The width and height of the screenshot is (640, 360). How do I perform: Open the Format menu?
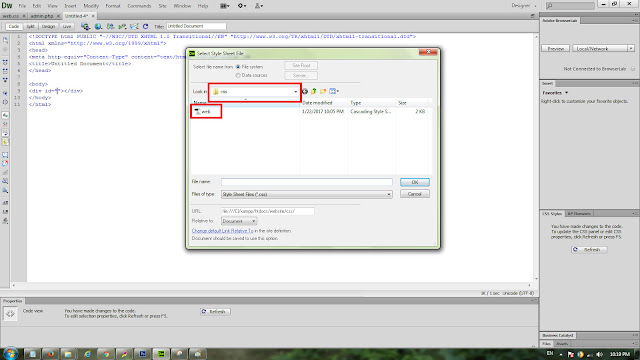(x=113, y=6)
